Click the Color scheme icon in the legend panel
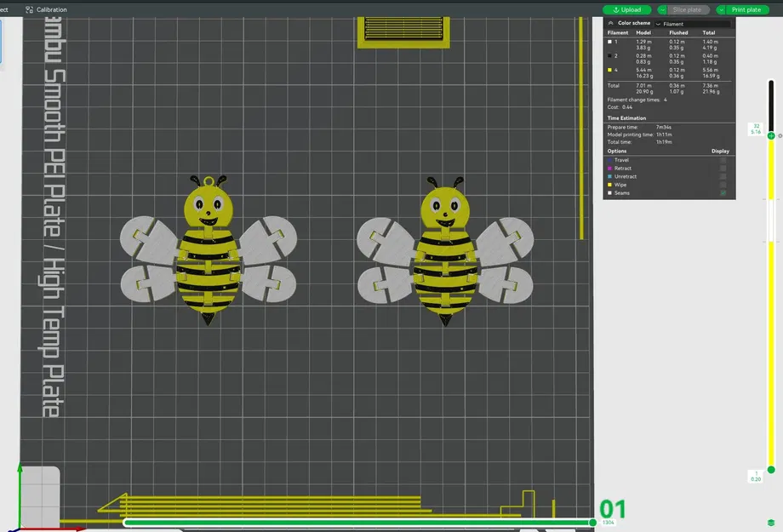 (x=610, y=22)
